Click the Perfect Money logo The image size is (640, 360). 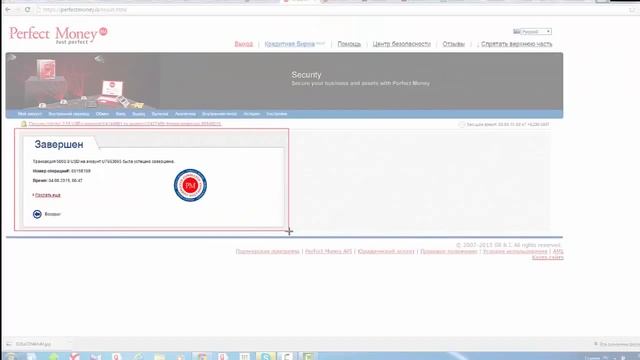pos(58,35)
